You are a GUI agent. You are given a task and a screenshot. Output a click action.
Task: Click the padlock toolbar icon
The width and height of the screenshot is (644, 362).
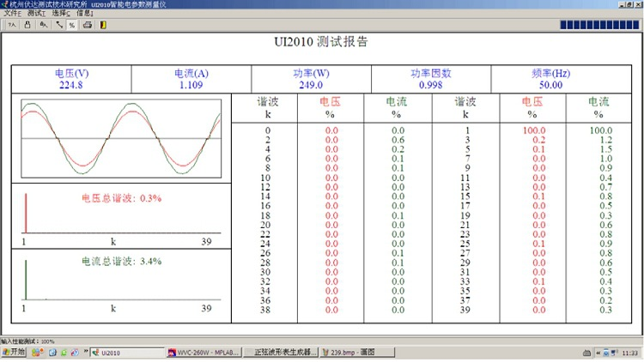[27, 25]
